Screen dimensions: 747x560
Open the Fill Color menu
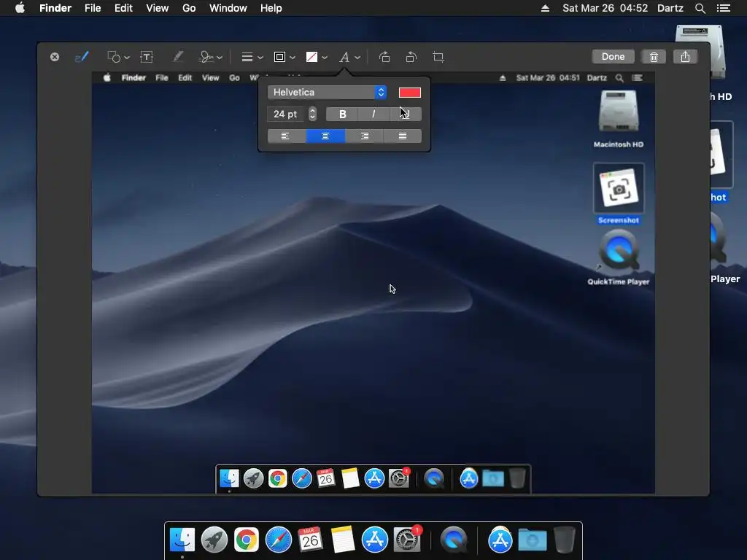coord(317,57)
